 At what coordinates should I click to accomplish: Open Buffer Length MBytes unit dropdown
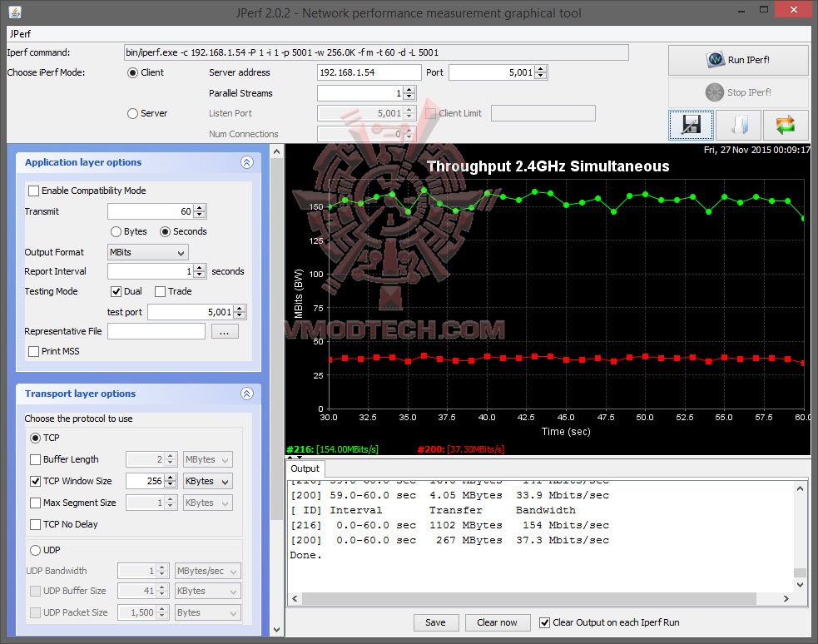tap(208, 459)
